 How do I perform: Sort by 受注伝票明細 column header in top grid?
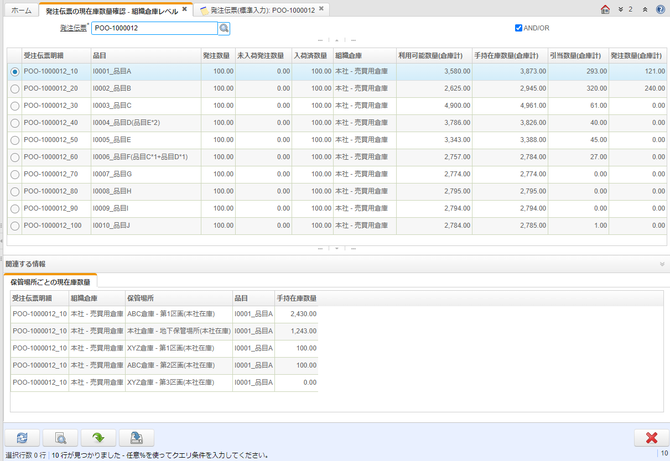[56, 56]
